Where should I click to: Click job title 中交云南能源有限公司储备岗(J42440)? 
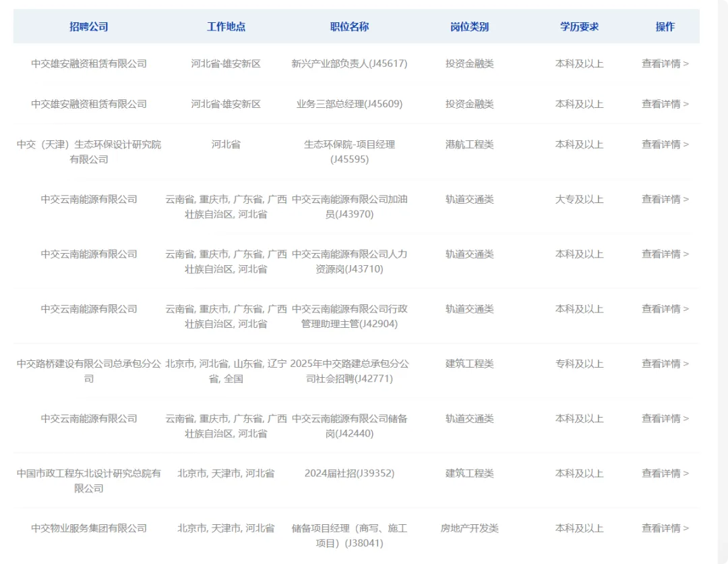coord(350,426)
